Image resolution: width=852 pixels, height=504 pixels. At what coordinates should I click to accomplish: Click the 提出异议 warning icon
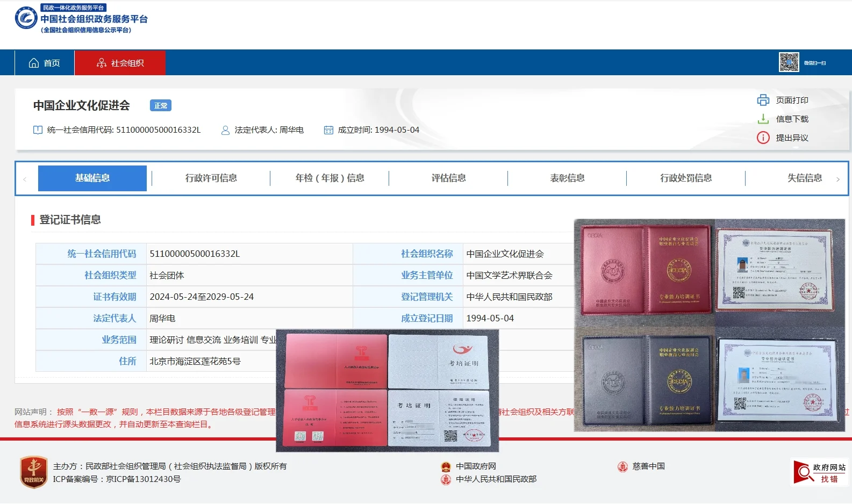tap(763, 138)
